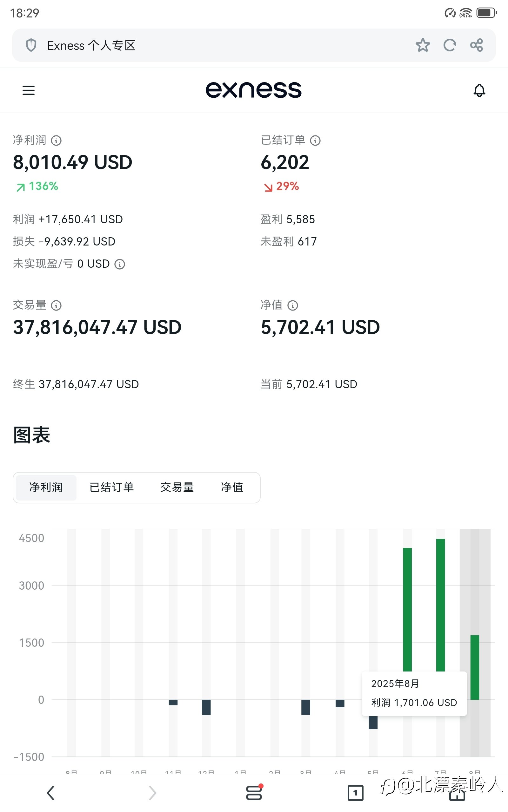The image size is (508, 812).
Task: Switch to the 交易量 chart tab
Action: 177,488
